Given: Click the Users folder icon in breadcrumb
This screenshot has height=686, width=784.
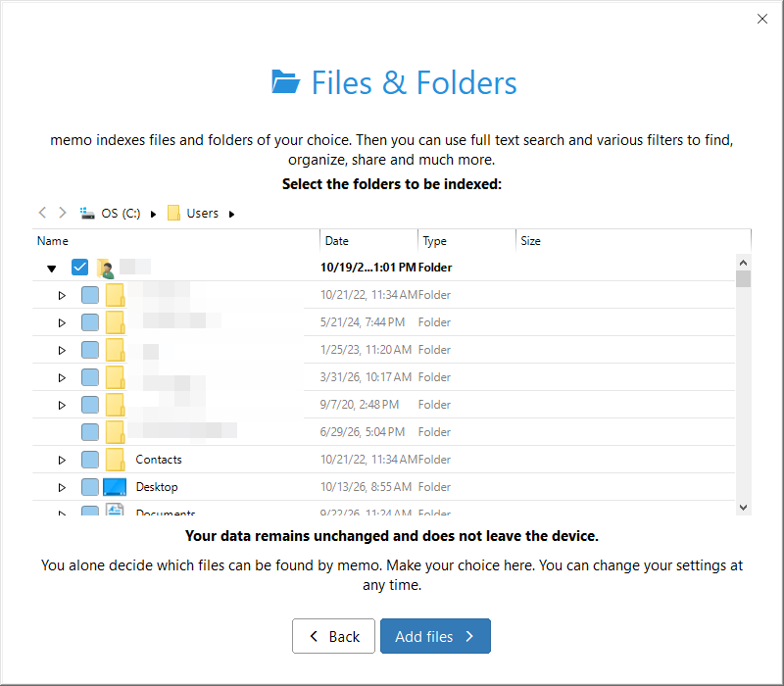Looking at the screenshot, I should (x=173, y=213).
